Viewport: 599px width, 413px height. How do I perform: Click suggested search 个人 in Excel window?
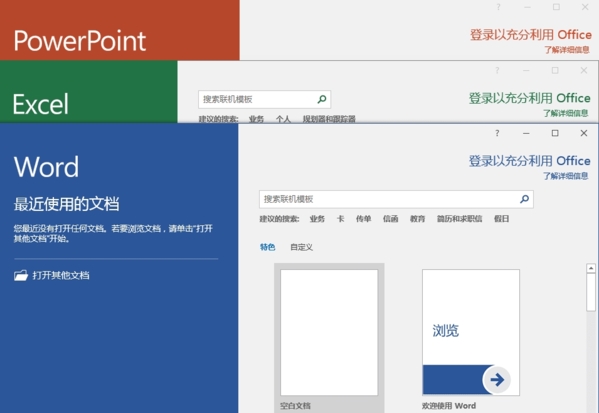point(283,119)
